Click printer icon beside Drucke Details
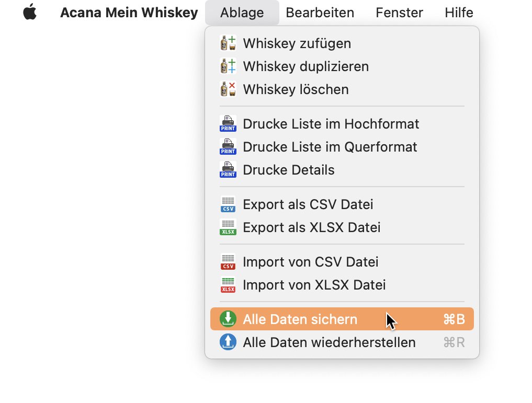 click(228, 170)
